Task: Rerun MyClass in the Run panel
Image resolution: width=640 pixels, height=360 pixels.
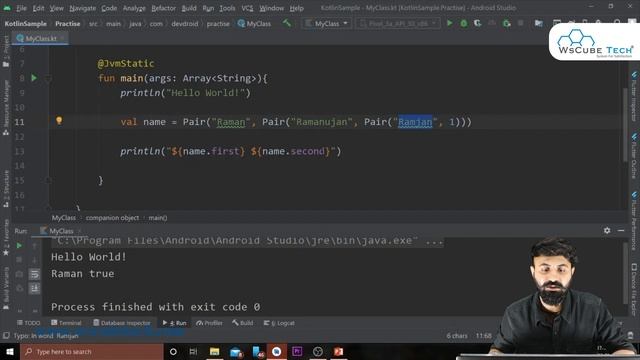Action: pos(19,246)
